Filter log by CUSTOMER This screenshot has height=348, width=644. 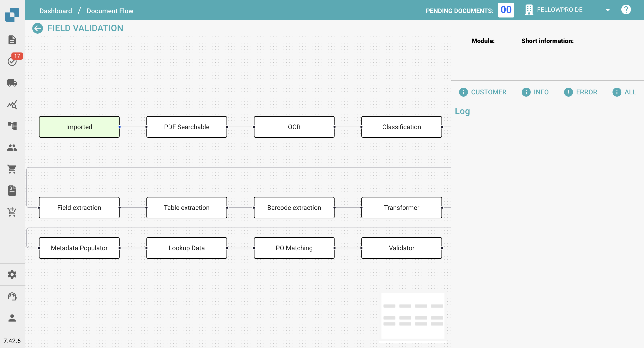pyautogui.click(x=483, y=92)
